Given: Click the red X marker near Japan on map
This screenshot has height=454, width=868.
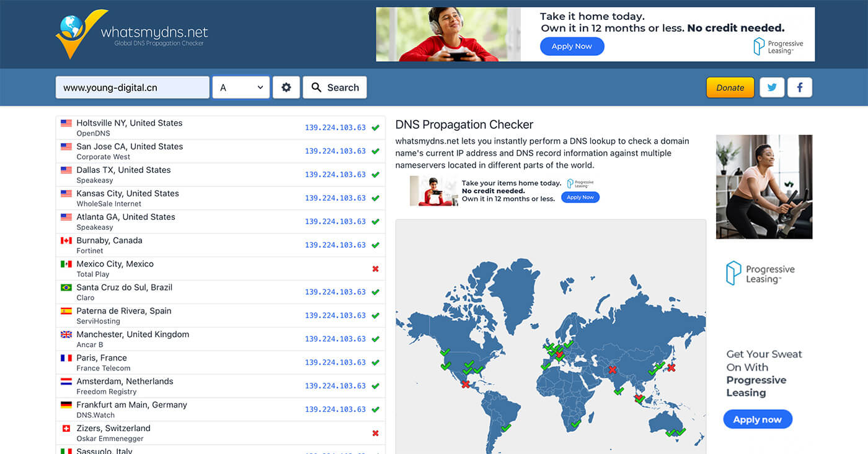Looking at the screenshot, I should [x=671, y=368].
